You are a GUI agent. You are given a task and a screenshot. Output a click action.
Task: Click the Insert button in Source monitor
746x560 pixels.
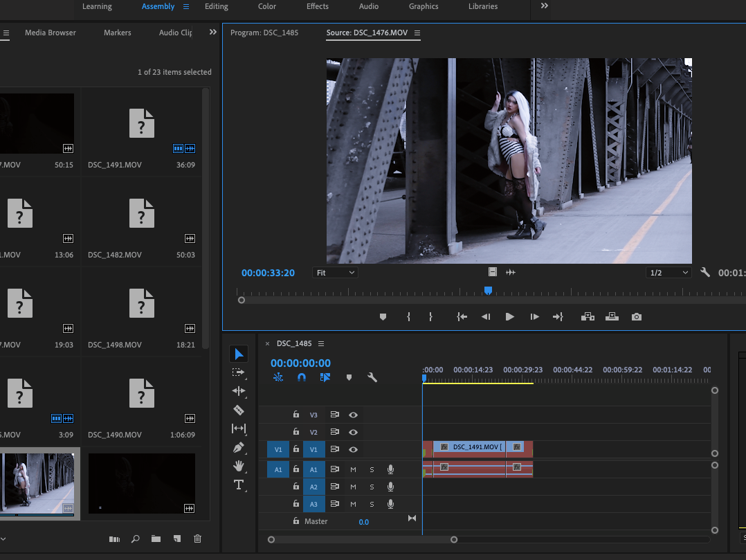pyautogui.click(x=588, y=317)
